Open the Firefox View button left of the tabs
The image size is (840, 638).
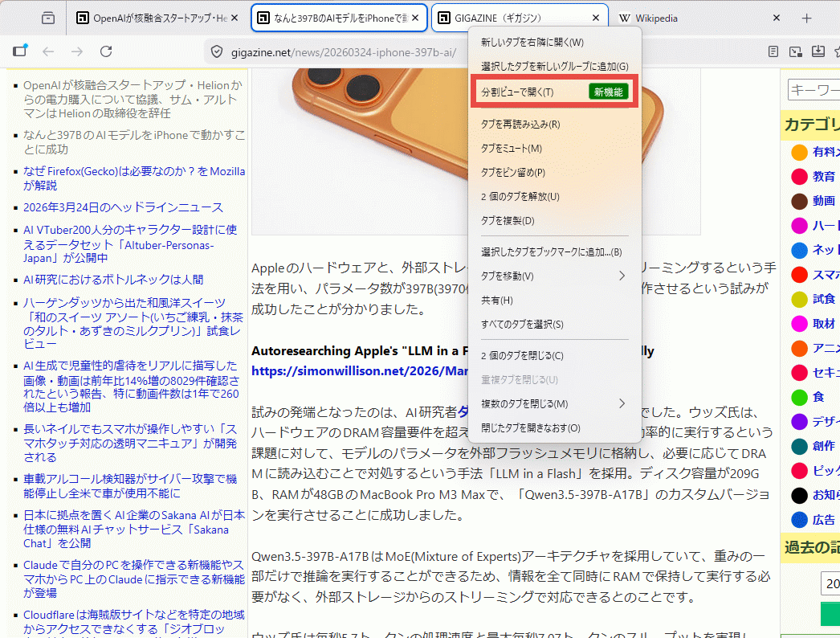[x=48, y=18]
